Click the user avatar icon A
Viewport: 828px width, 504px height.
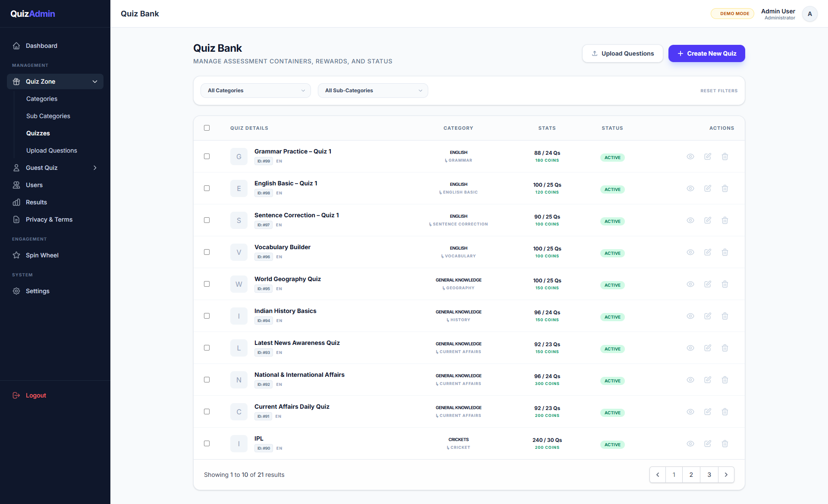coord(809,14)
